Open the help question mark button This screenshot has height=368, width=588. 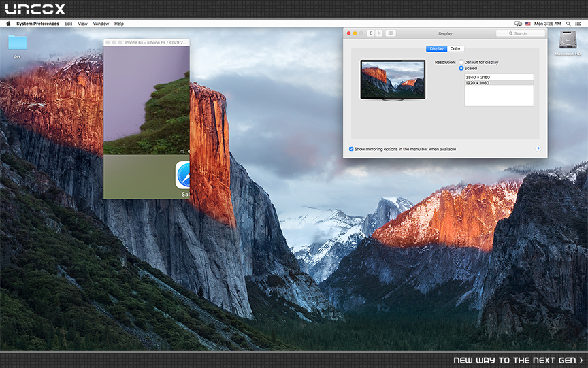click(x=538, y=149)
